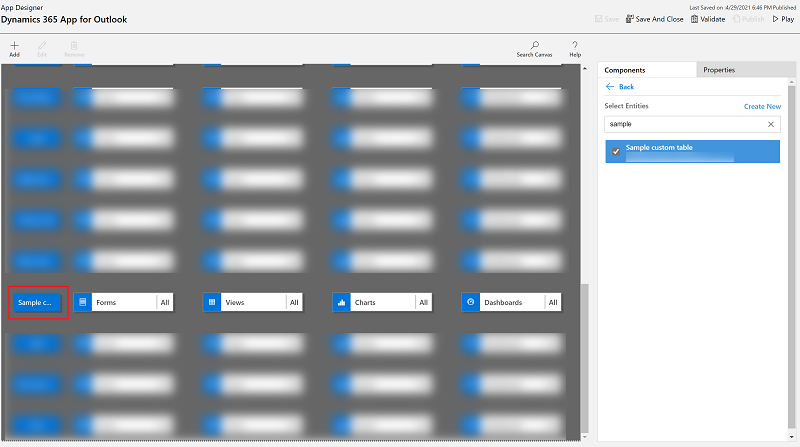Open Forms All dropdown
The image size is (800, 447).
click(165, 302)
